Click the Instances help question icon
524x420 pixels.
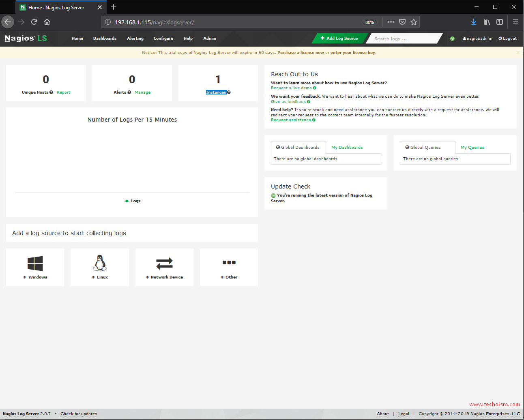229,92
